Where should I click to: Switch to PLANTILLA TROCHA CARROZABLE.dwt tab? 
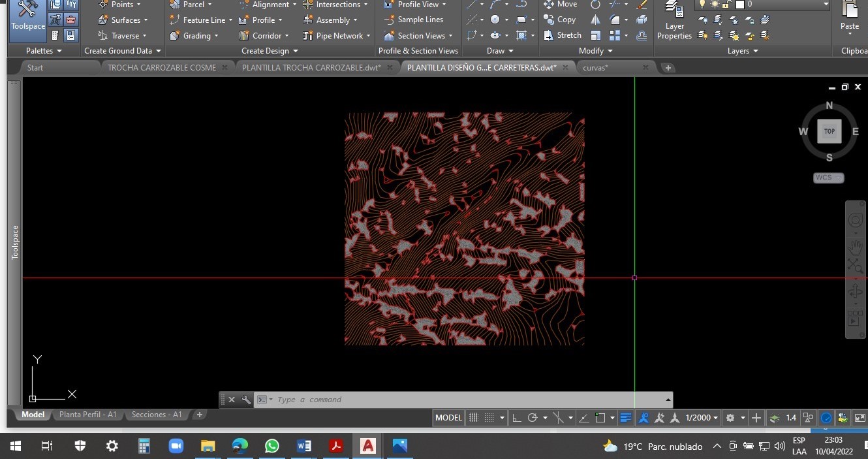(311, 67)
